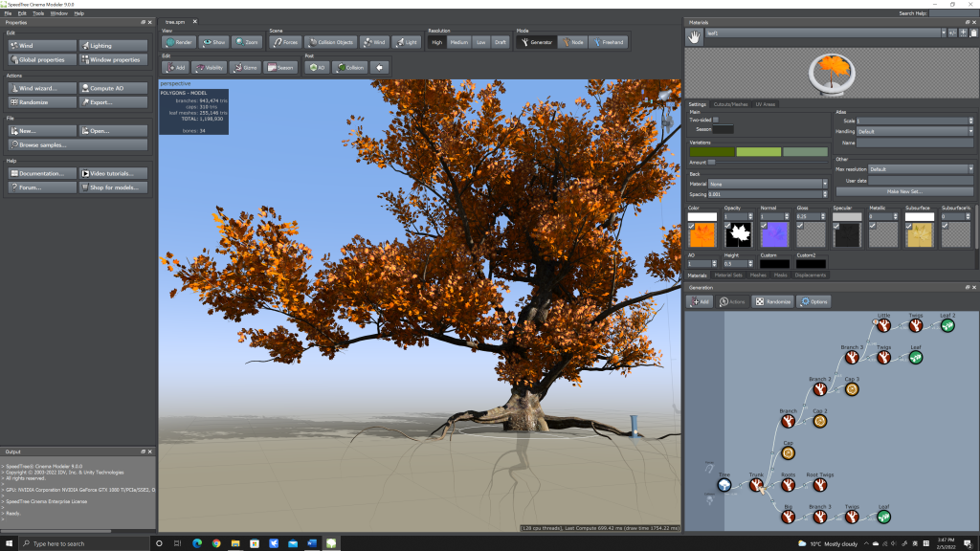Click the Roots node icon
Image resolution: width=980 pixels, height=551 pixels.
pyautogui.click(x=789, y=485)
